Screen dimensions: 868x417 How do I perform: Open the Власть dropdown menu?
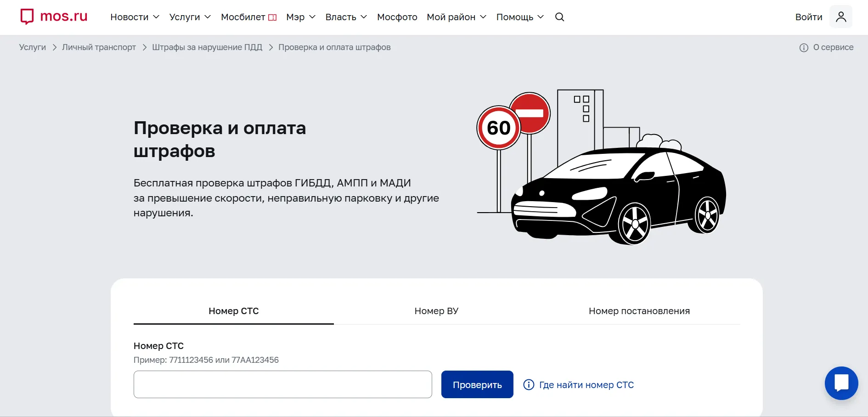[x=346, y=17]
